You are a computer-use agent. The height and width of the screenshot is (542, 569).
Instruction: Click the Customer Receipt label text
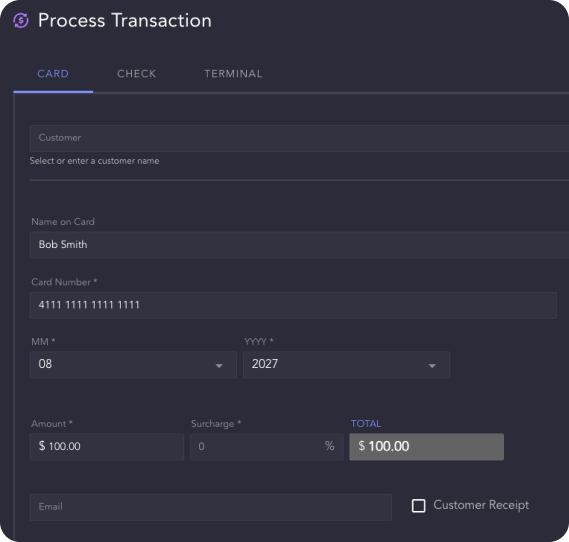coord(481,505)
